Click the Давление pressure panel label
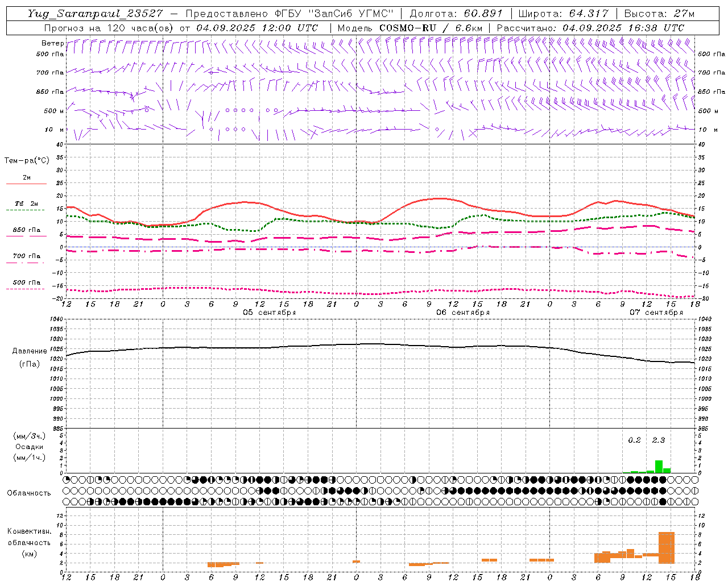This screenshot has height=582, width=728. click(30, 351)
